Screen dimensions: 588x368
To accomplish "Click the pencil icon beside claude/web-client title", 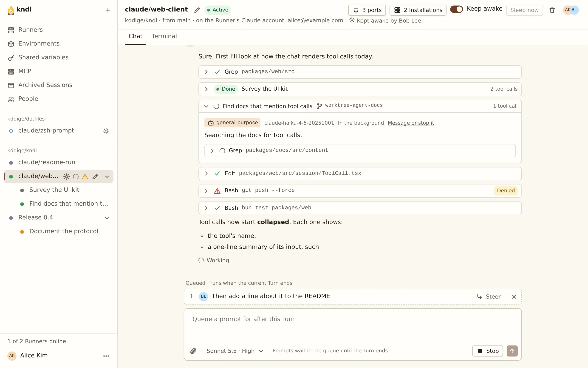I will point(197,10).
